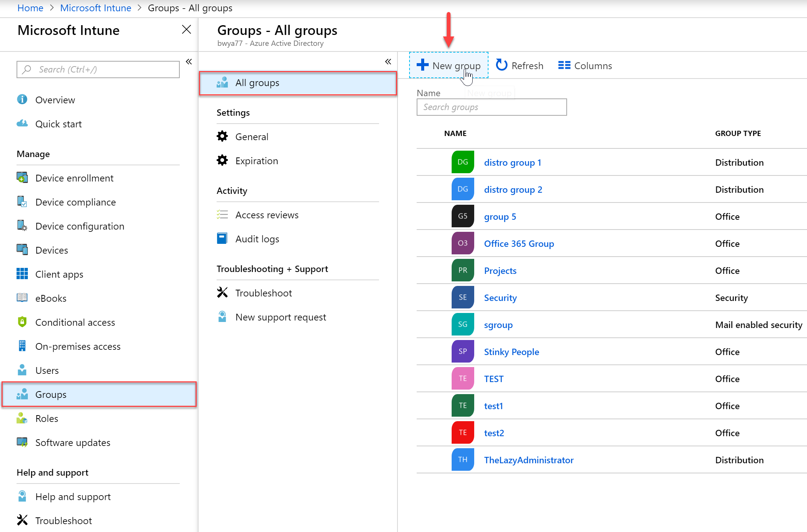Open the Security group link

click(500, 298)
